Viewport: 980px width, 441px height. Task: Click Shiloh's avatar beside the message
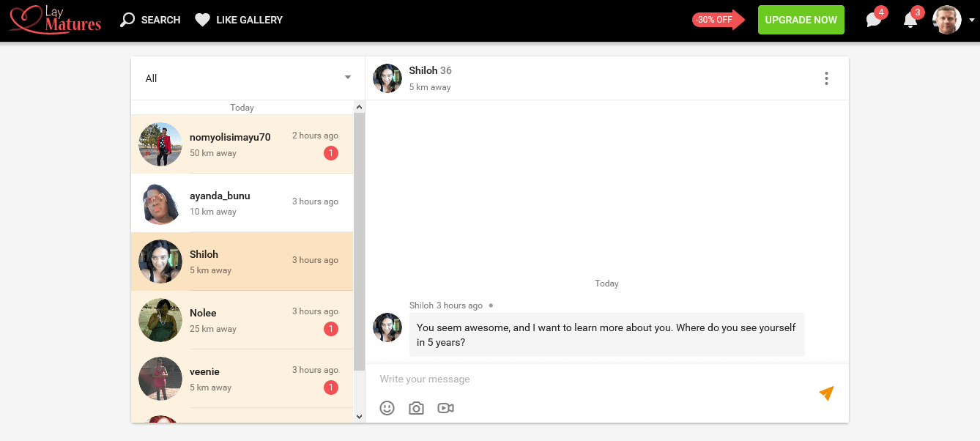[x=387, y=327]
